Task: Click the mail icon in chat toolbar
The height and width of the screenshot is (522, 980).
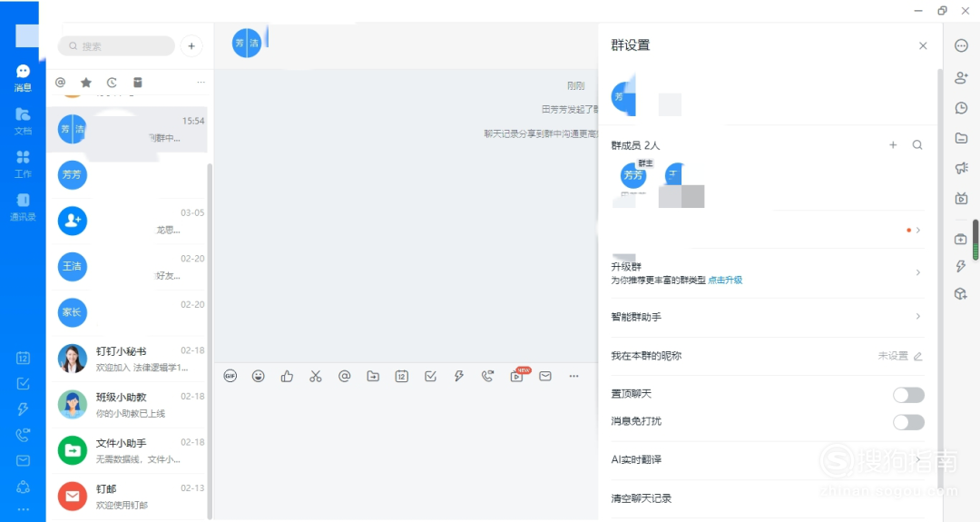Action: click(x=545, y=376)
